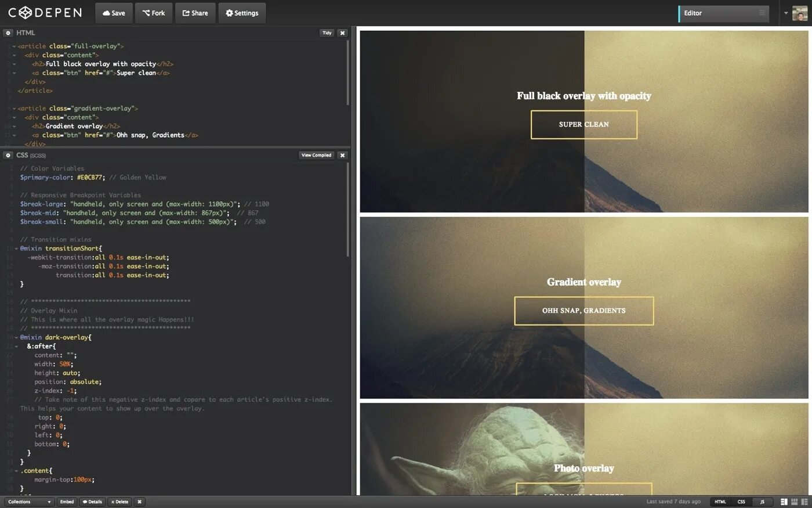Screen dimensions: 812x508
Task: Save the pen with Save button
Action: pyautogui.click(x=114, y=13)
